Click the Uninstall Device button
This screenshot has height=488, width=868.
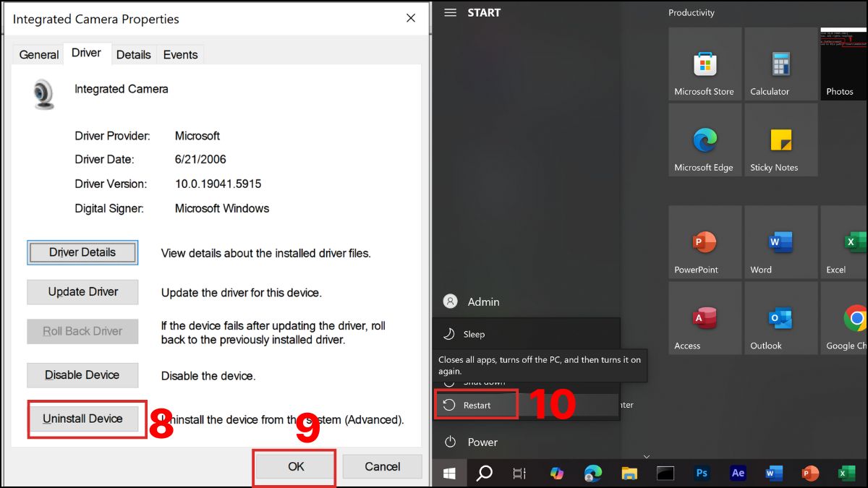[82, 419]
